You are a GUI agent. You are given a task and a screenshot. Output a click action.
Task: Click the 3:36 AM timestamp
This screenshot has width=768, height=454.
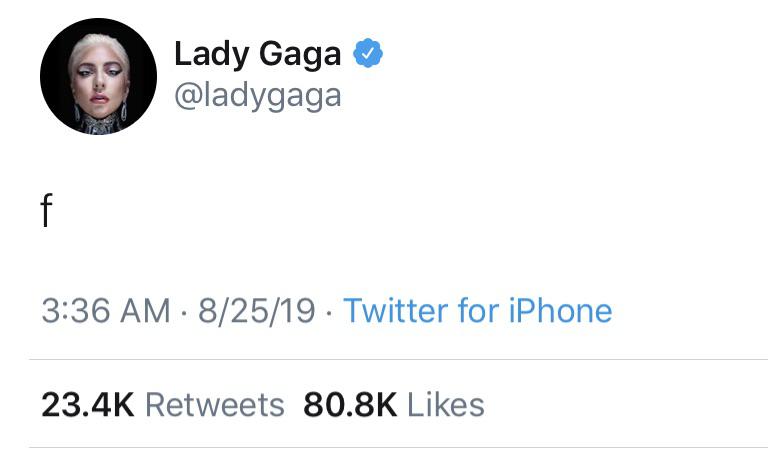(106, 311)
